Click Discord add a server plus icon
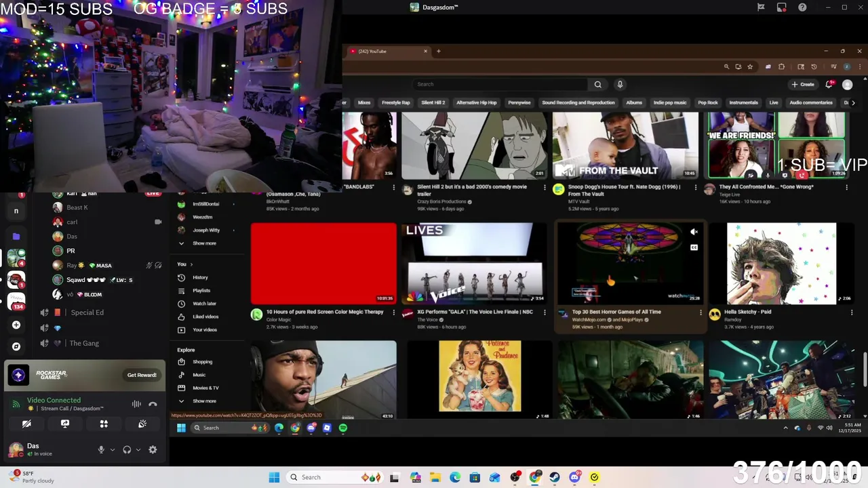The height and width of the screenshot is (488, 868). coord(16,325)
